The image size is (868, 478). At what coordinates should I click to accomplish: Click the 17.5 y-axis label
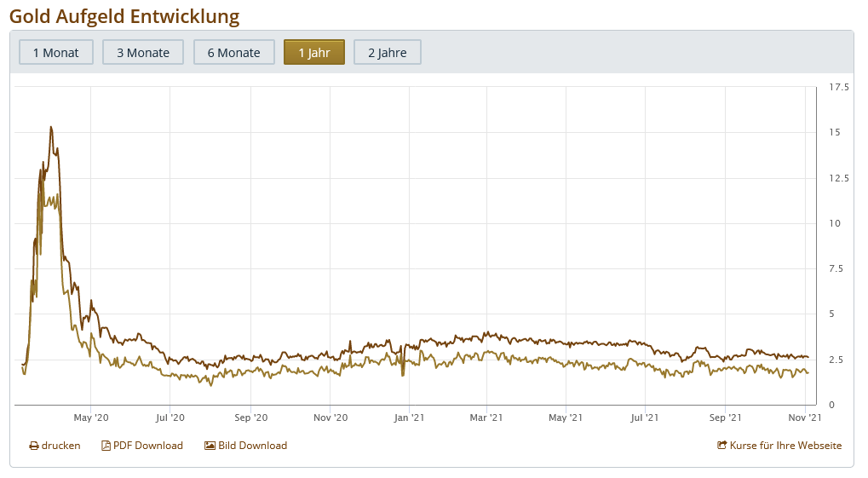tap(838, 87)
